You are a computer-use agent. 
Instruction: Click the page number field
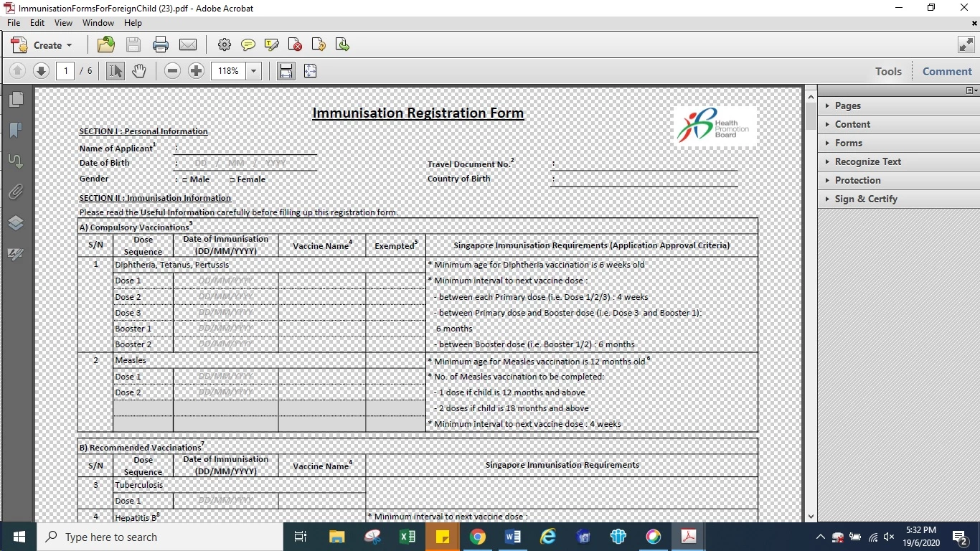(x=65, y=71)
